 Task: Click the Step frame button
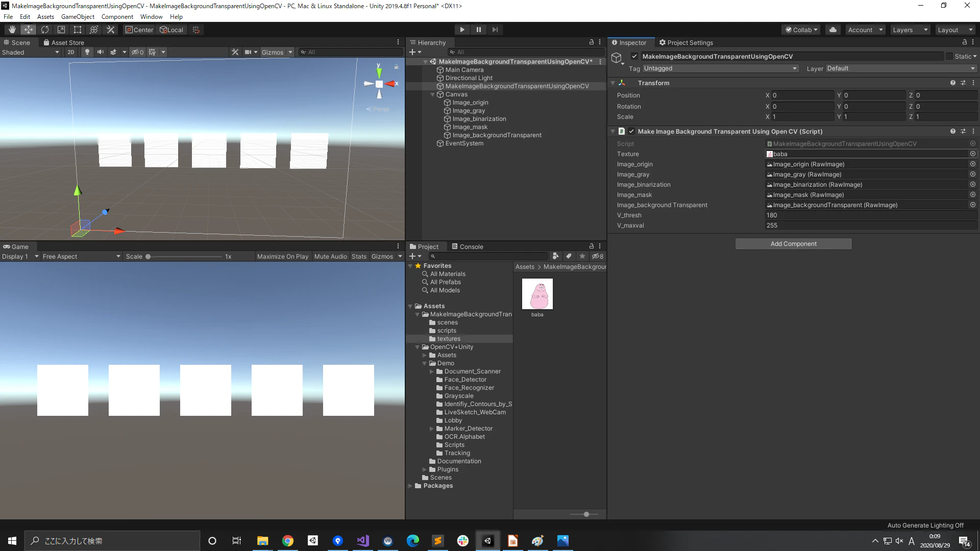click(495, 30)
